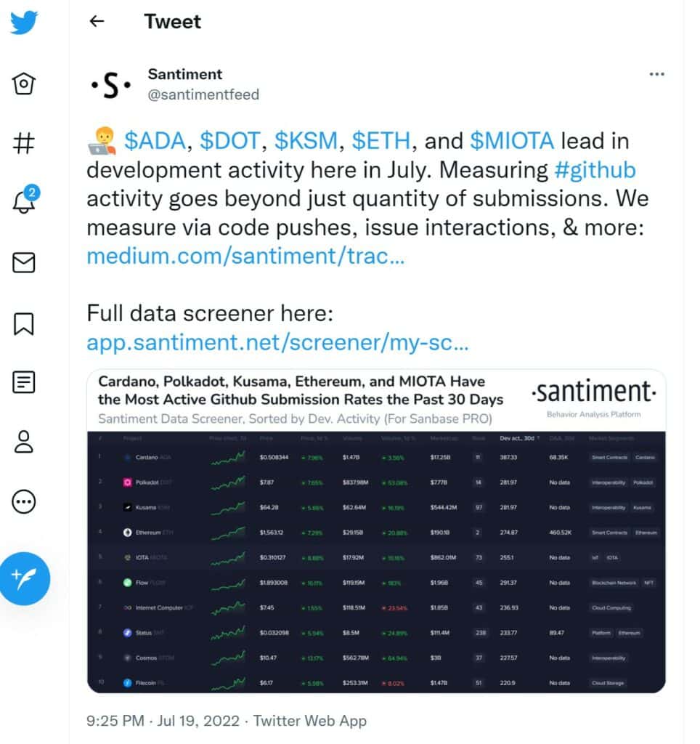Go back with the left arrow
The height and width of the screenshot is (744, 700).
97,21
